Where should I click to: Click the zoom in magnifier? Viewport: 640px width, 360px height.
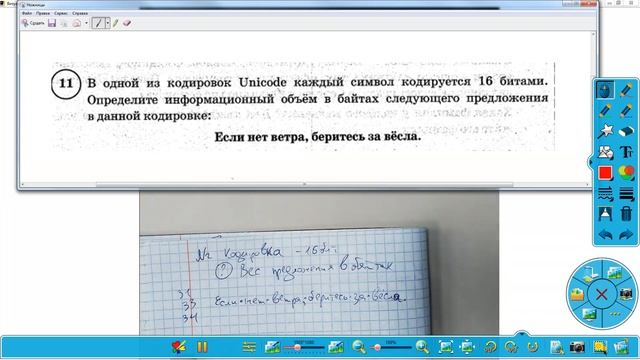[422, 347]
